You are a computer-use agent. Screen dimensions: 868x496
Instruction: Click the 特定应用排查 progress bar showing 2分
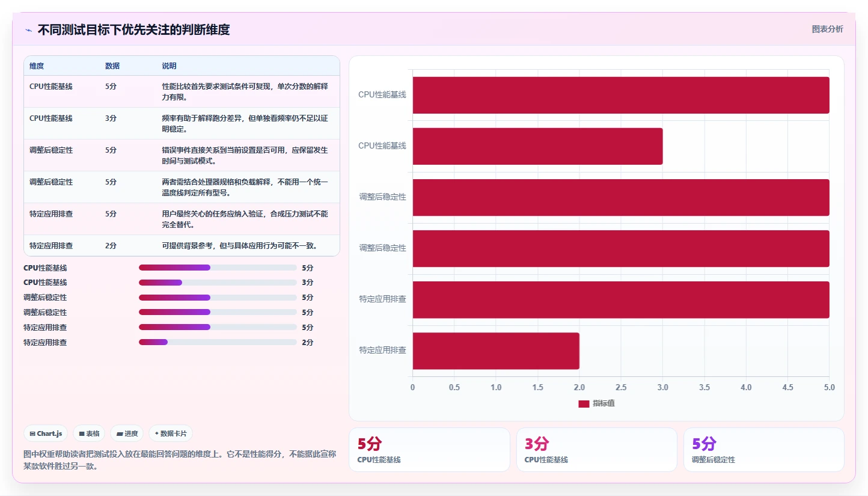[218, 342]
